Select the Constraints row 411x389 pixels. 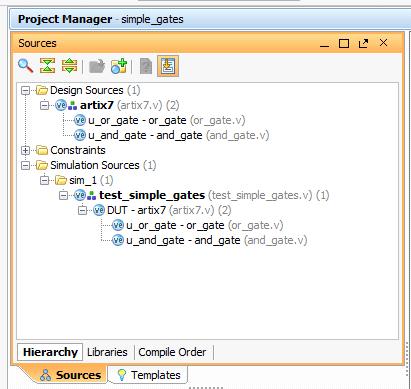tap(78, 150)
